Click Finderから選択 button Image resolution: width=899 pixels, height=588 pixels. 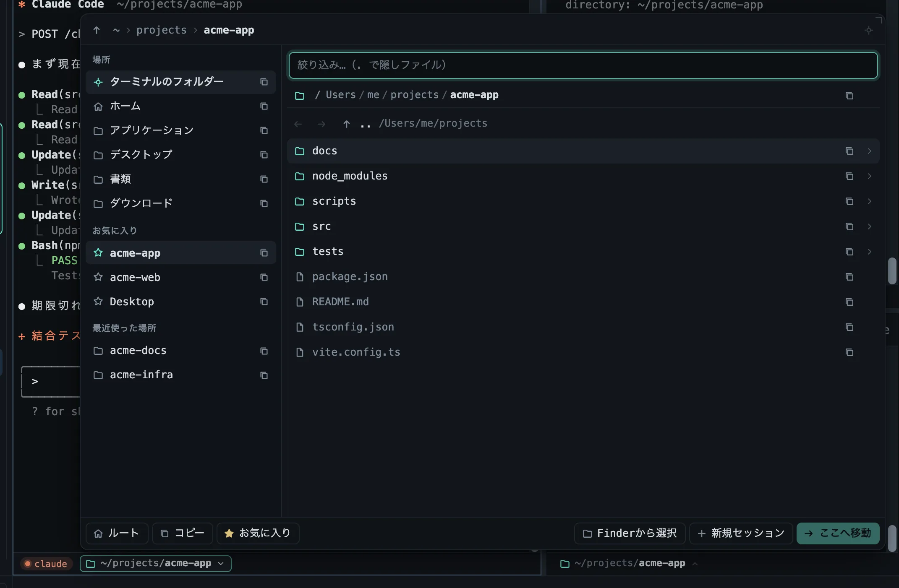(630, 533)
